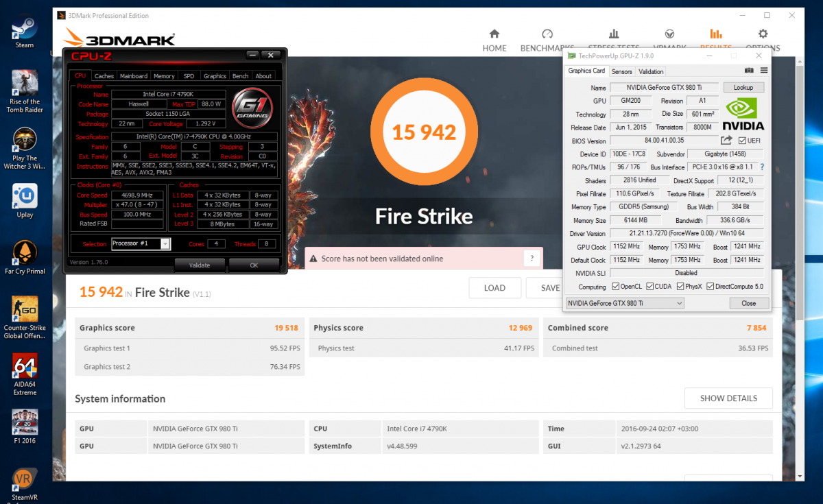Open the Bench tab in CPU-Z
Image resolution: width=823 pixels, height=504 pixels.
(x=240, y=76)
